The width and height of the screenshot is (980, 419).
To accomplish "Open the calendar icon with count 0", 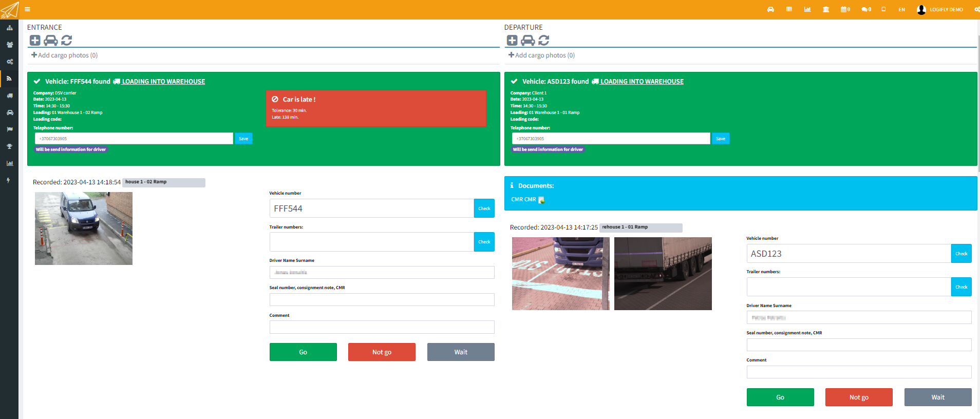I will [845, 9].
